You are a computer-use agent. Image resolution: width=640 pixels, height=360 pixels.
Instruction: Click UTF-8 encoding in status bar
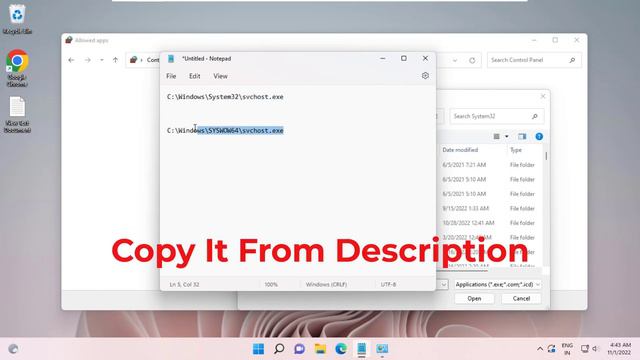point(388,284)
